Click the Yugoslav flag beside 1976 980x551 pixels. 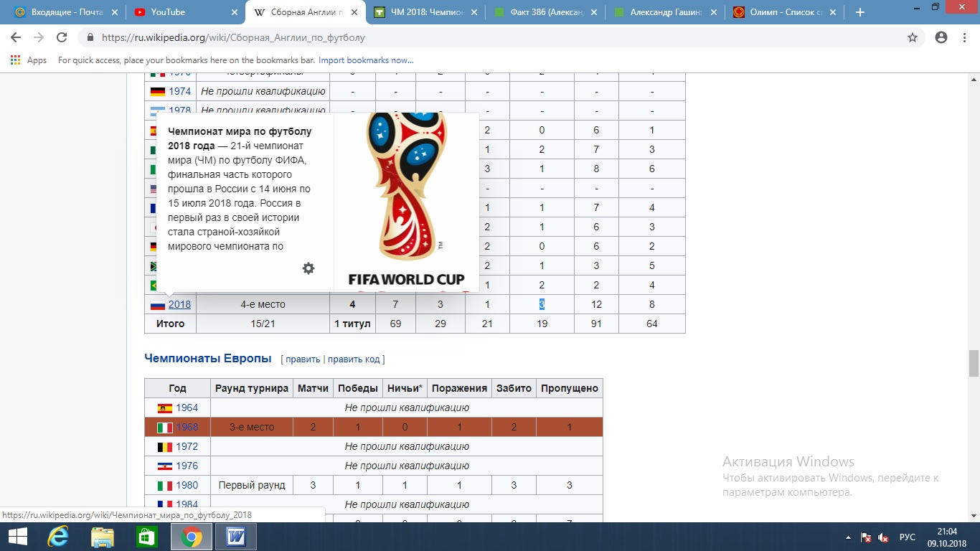coord(165,466)
